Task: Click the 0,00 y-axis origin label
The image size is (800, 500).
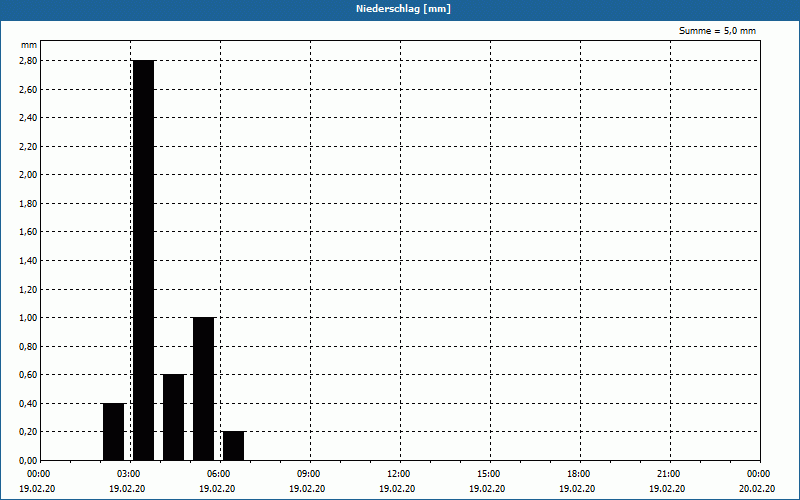Action: coord(28,461)
